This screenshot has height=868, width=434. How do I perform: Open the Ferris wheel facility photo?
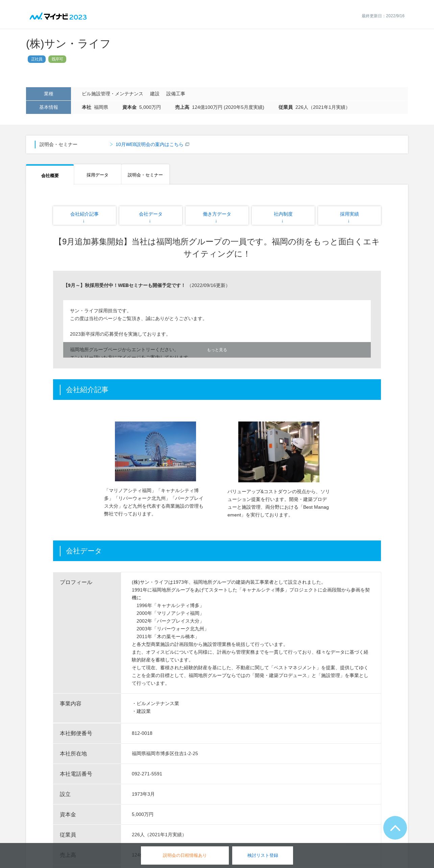pos(155,451)
